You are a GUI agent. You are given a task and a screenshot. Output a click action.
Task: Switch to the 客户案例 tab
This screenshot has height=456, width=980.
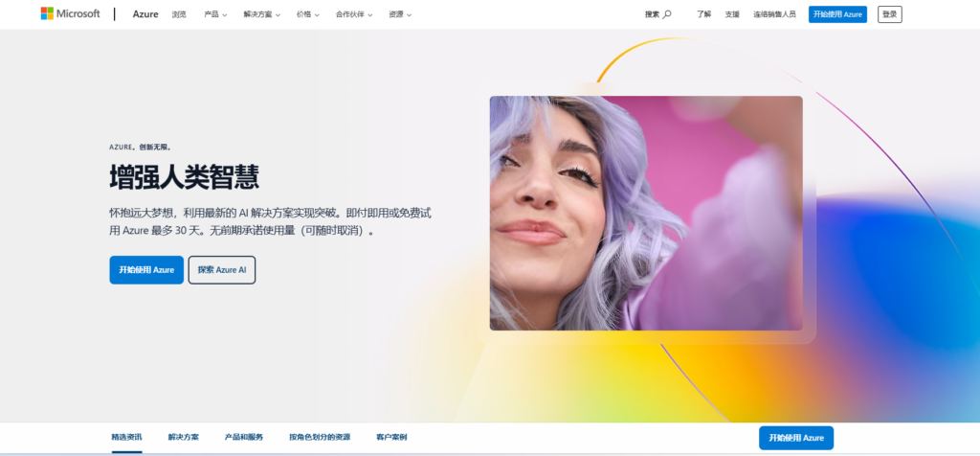click(x=391, y=437)
